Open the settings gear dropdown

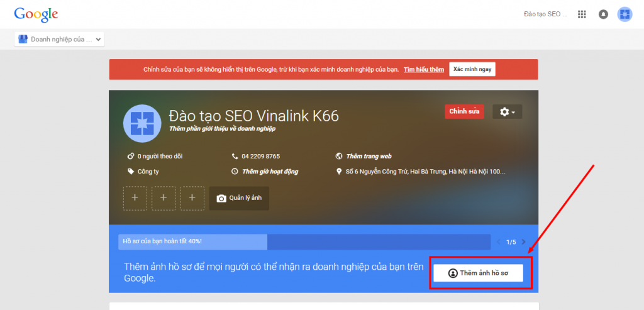(x=507, y=112)
